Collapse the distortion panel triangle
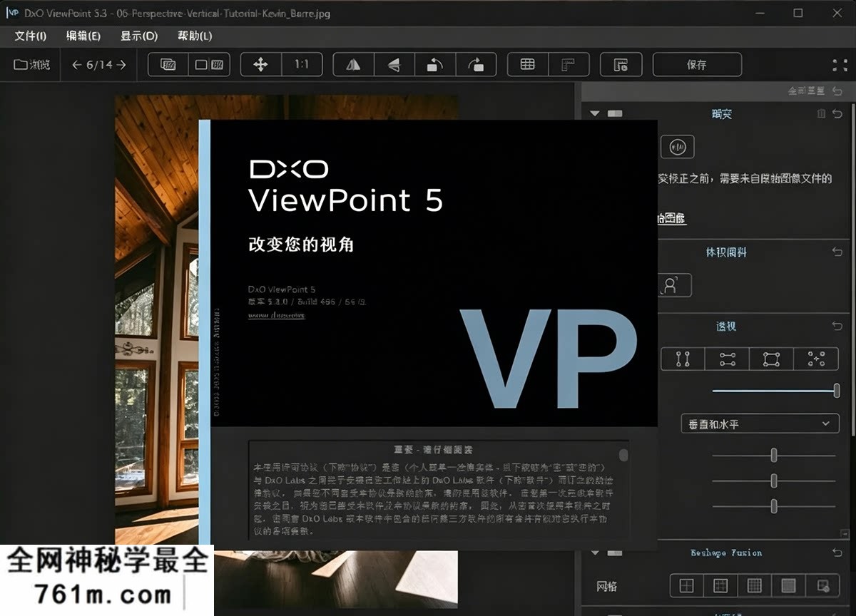This screenshot has width=856, height=616. (x=594, y=113)
